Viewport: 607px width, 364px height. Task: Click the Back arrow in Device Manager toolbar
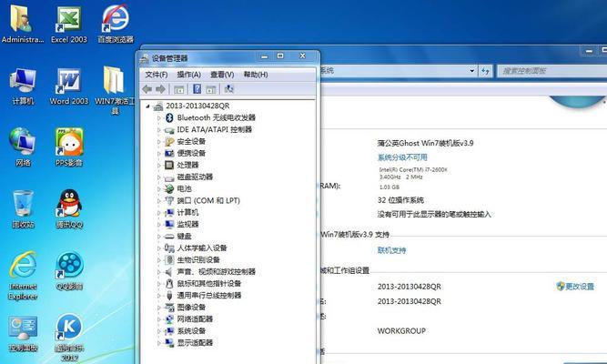coord(147,89)
